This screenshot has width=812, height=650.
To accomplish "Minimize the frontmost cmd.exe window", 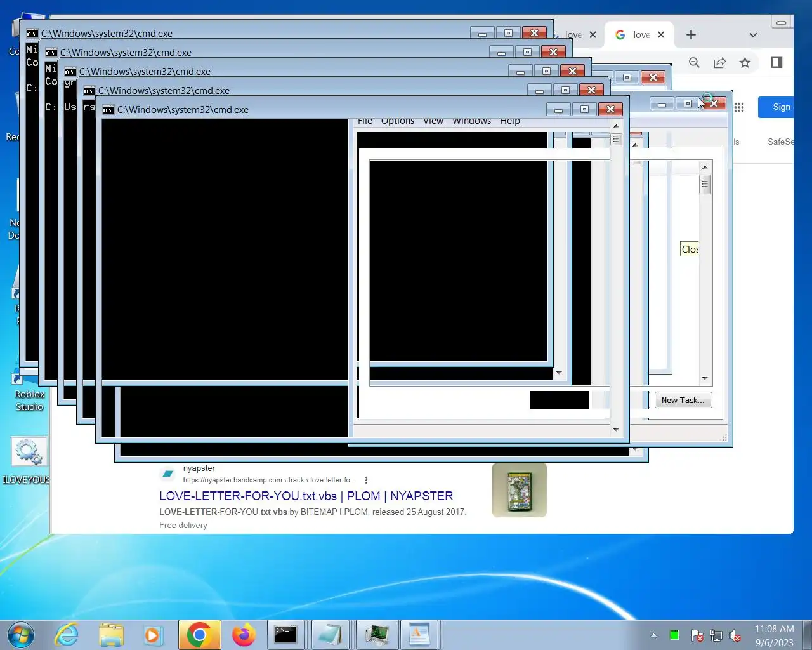I will (x=559, y=109).
